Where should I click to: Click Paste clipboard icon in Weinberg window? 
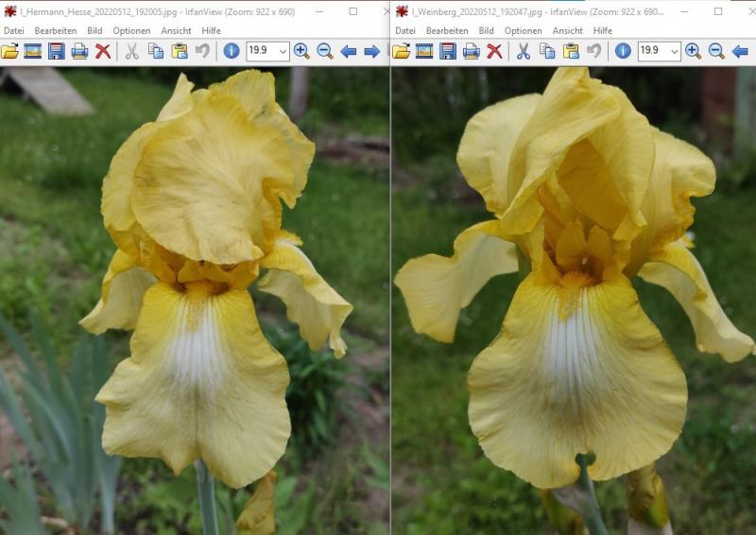coord(571,51)
